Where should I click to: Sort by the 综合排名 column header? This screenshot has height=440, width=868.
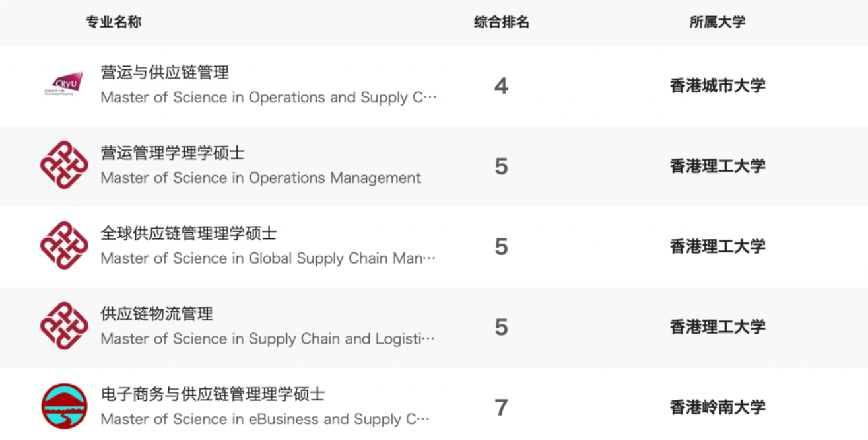click(x=502, y=22)
